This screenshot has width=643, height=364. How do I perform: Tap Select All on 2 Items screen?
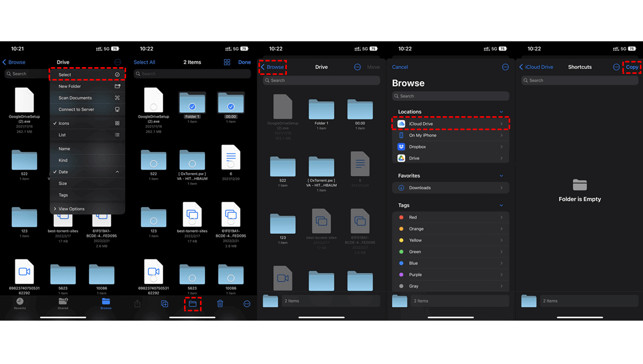coord(144,62)
